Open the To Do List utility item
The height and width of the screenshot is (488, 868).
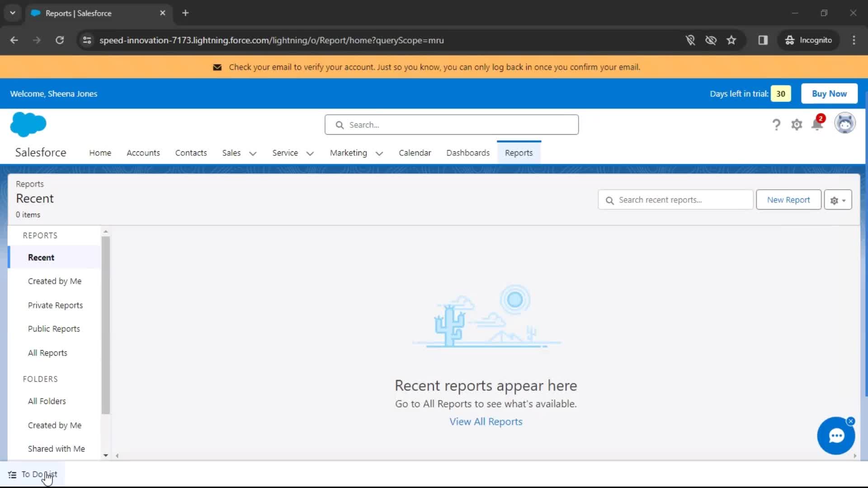click(33, 474)
